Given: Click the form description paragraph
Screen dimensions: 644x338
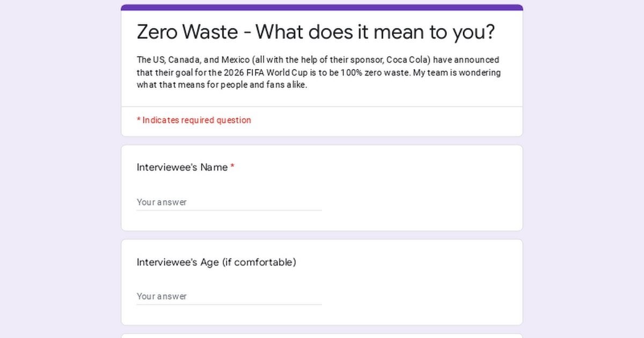Looking at the screenshot, I should [319, 72].
